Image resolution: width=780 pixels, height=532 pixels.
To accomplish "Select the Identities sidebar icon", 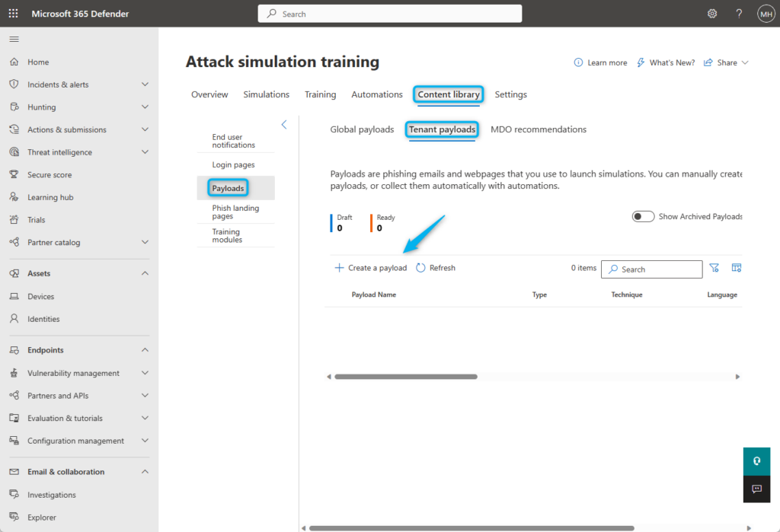I will 14,319.
